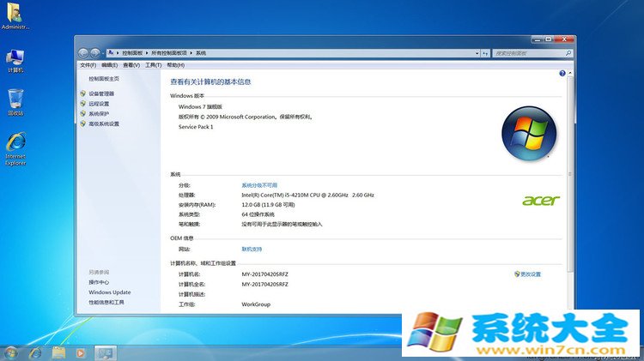Click 系统分级不可用 rating link
The image size is (644, 361).
click(259, 185)
